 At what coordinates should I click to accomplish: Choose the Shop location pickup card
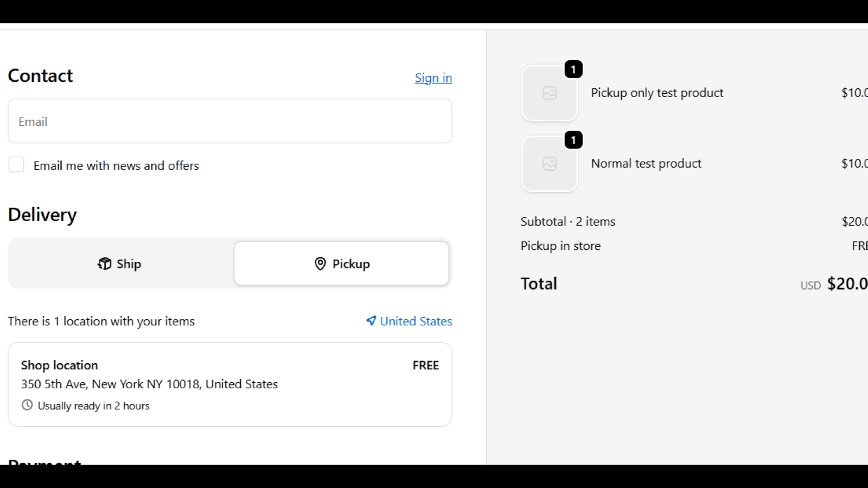point(230,384)
